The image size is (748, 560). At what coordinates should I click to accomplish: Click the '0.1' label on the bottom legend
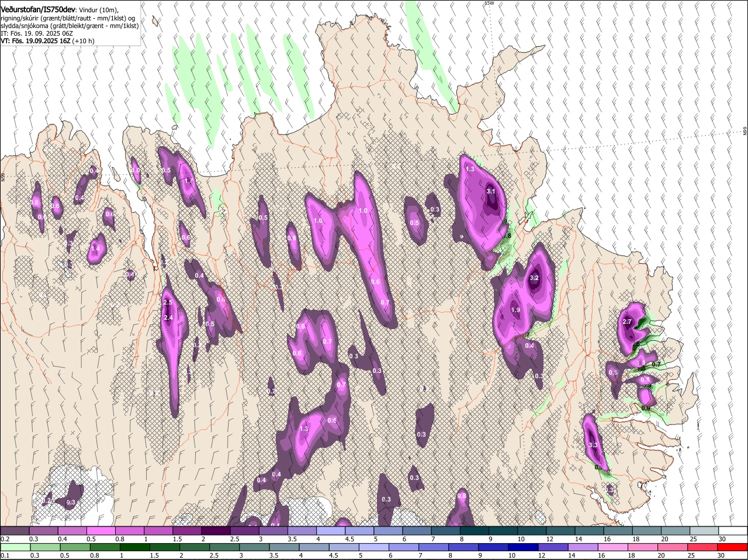pos(5,555)
